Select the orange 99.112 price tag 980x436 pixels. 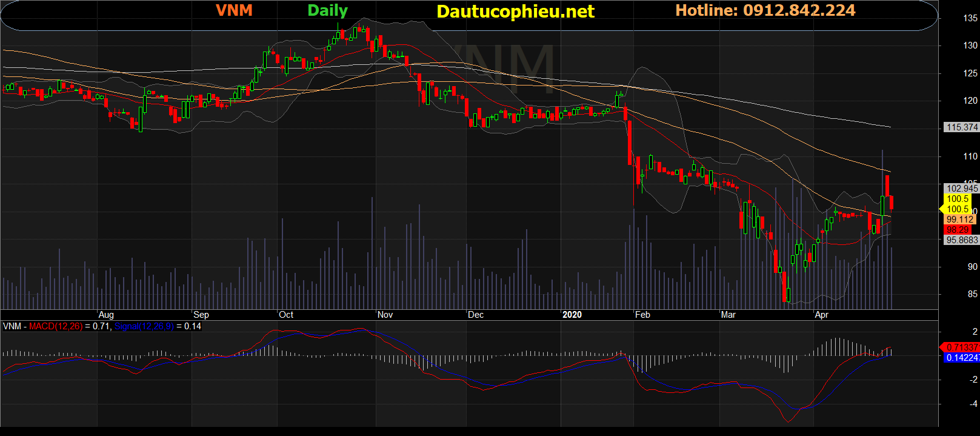[959, 220]
